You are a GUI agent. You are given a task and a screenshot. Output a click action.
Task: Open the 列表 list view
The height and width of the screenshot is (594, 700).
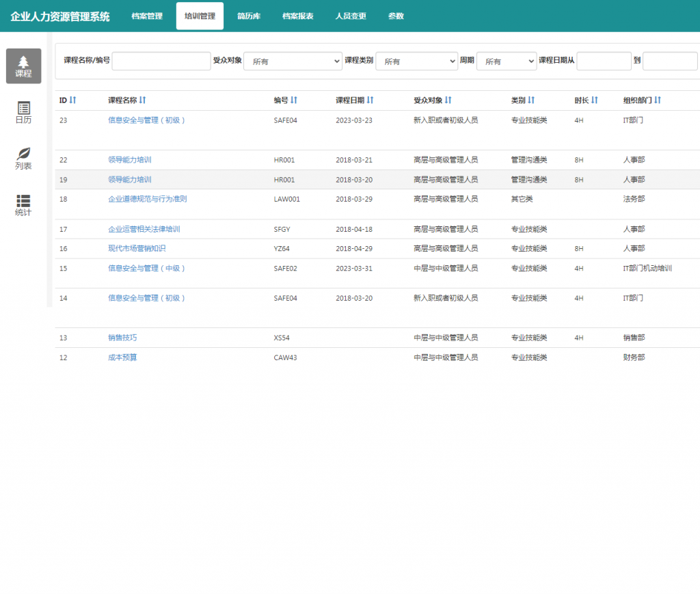[x=24, y=159]
